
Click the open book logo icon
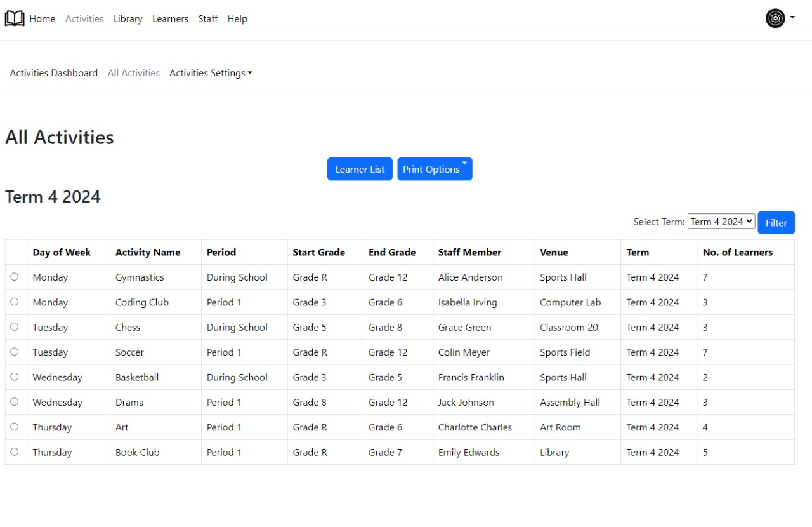click(14, 18)
